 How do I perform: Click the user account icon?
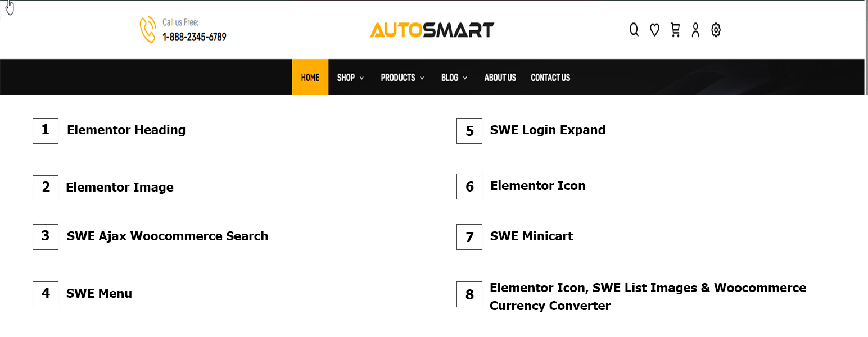click(695, 30)
